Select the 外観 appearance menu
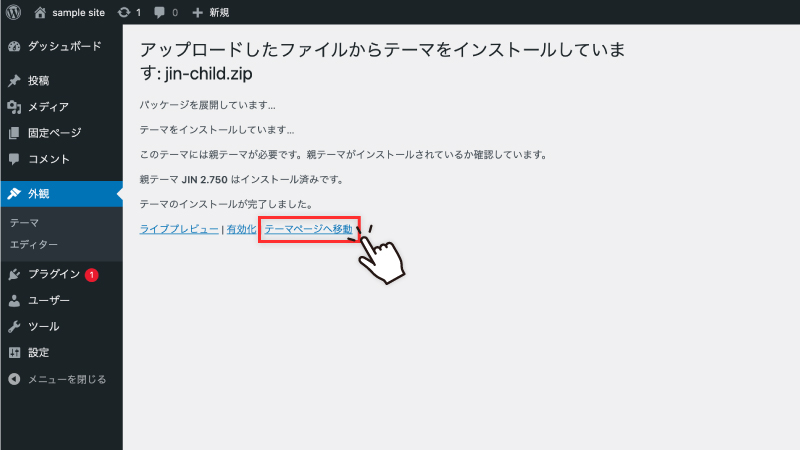 [61, 194]
